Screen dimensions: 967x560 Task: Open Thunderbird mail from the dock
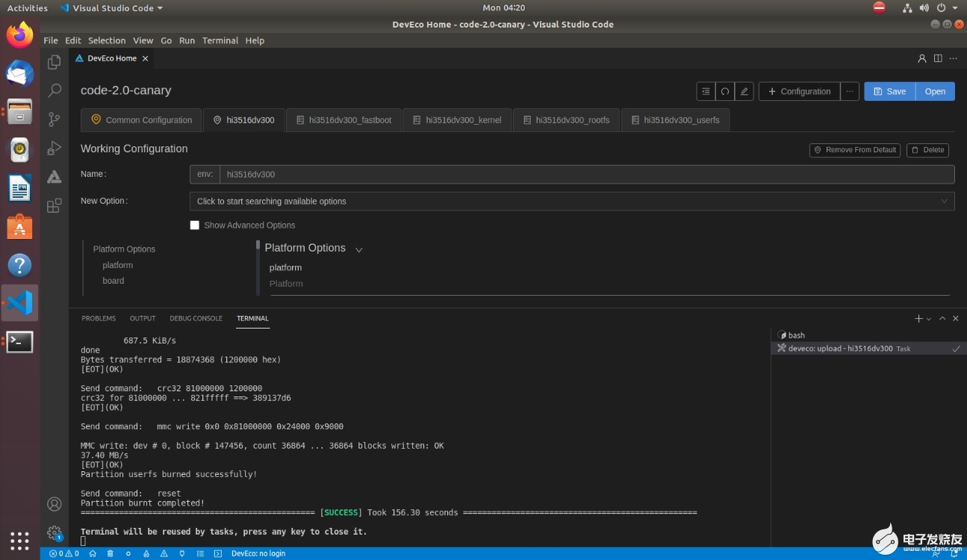[x=20, y=73]
